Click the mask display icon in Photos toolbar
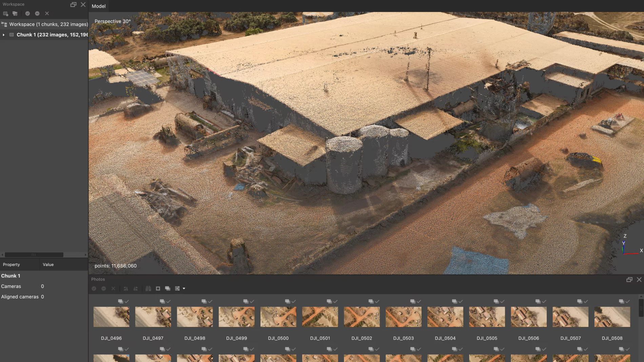Image resolution: width=644 pixels, height=362 pixels. (x=158, y=289)
